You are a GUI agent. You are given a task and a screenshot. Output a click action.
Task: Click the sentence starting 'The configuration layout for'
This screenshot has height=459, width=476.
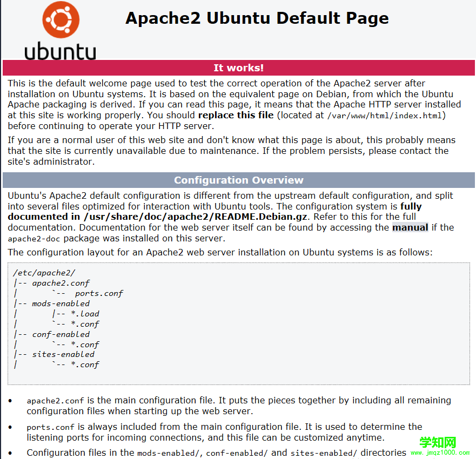point(220,252)
